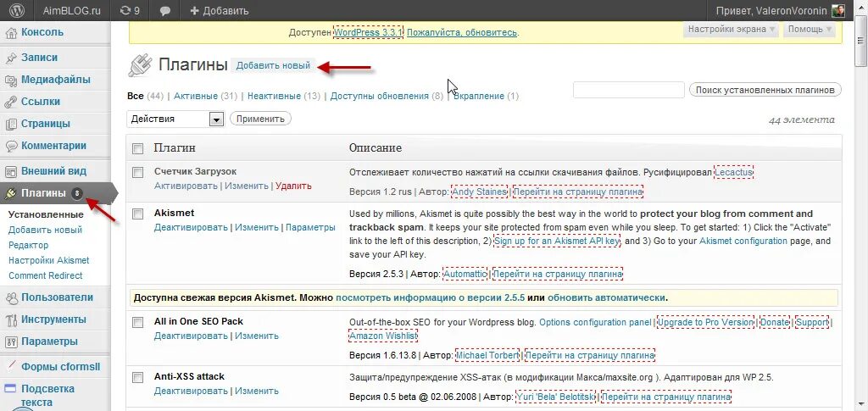Open the Действия bulk actions dropdown

click(175, 119)
